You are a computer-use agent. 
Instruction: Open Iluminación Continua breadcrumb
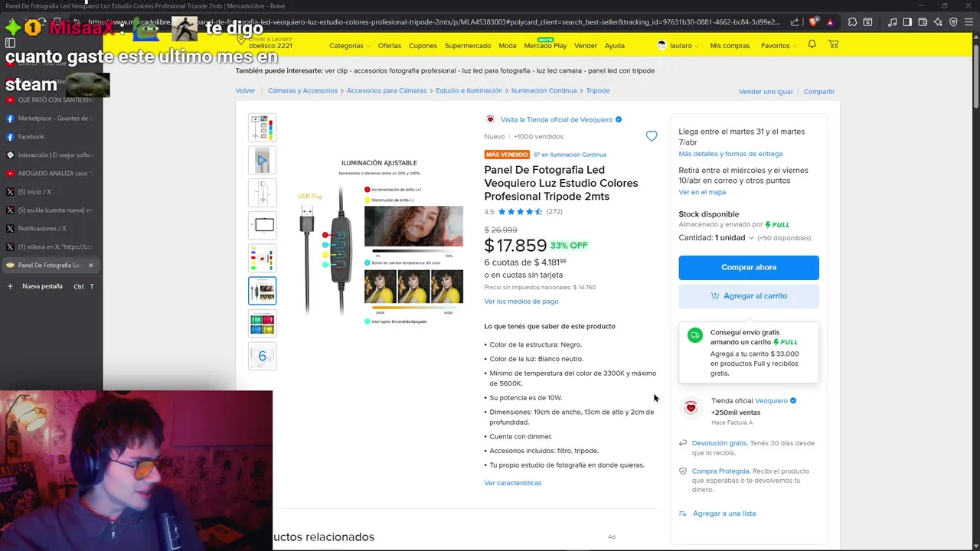[544, 90]
